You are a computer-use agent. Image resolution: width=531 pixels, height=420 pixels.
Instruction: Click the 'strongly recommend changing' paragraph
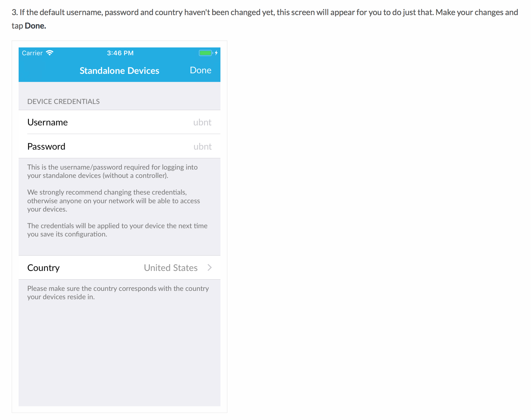pyautogui.click(x=113, y=201)
